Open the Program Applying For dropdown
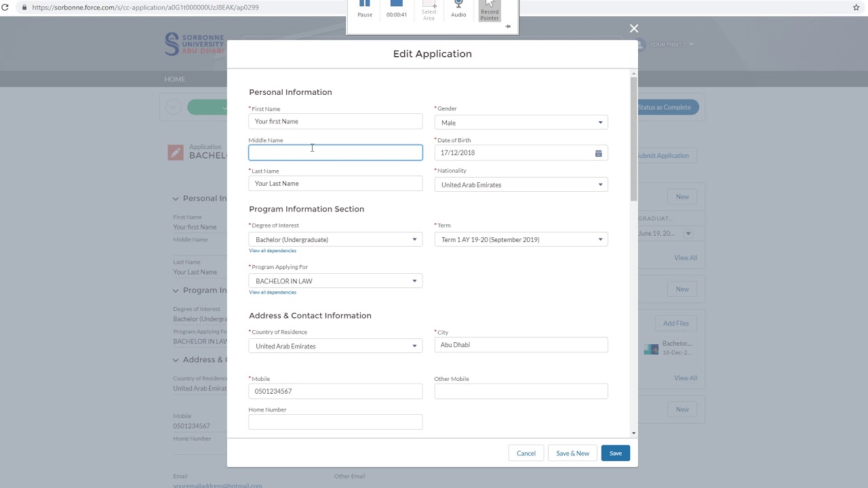Image resolution: width=868 pixels, height=488 pixels. coord(335,281)
